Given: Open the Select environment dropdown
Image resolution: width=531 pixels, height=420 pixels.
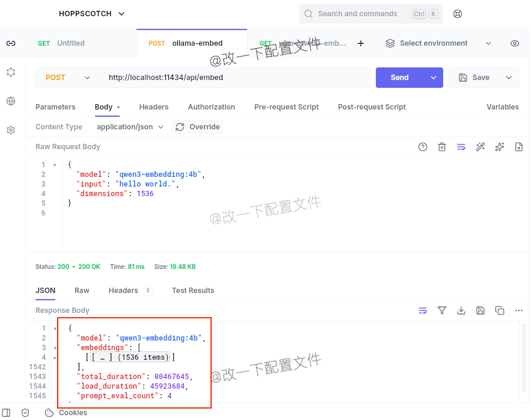Looking at the screenshot, I should (x=438, y=43).
